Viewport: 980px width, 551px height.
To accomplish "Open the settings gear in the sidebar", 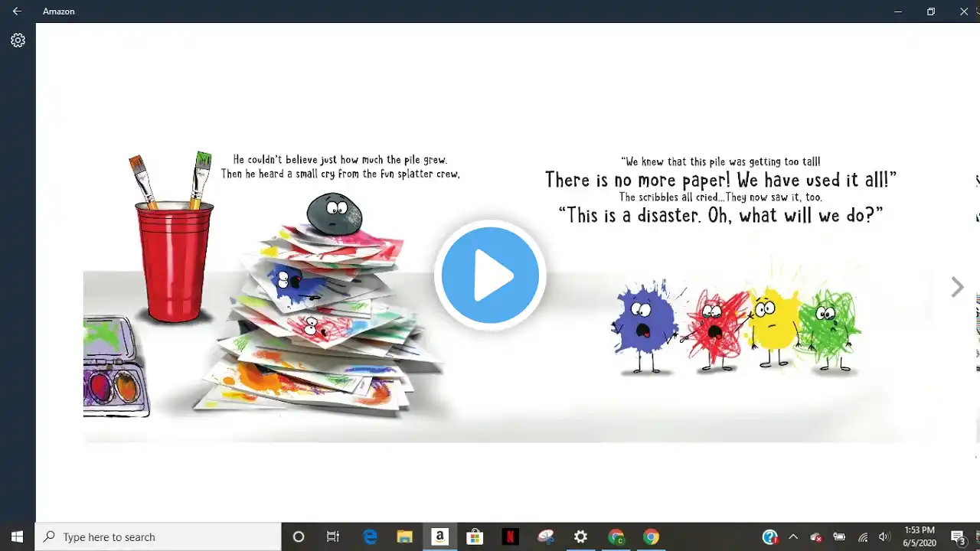I will tap(18, 41).
